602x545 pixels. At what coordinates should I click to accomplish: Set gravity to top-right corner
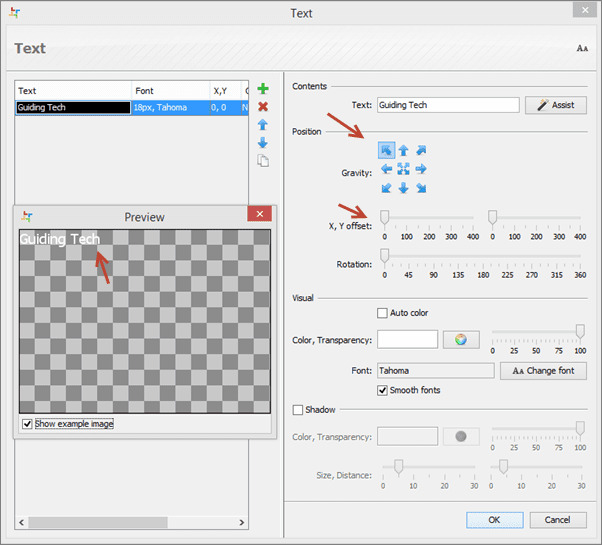[421, 150]
